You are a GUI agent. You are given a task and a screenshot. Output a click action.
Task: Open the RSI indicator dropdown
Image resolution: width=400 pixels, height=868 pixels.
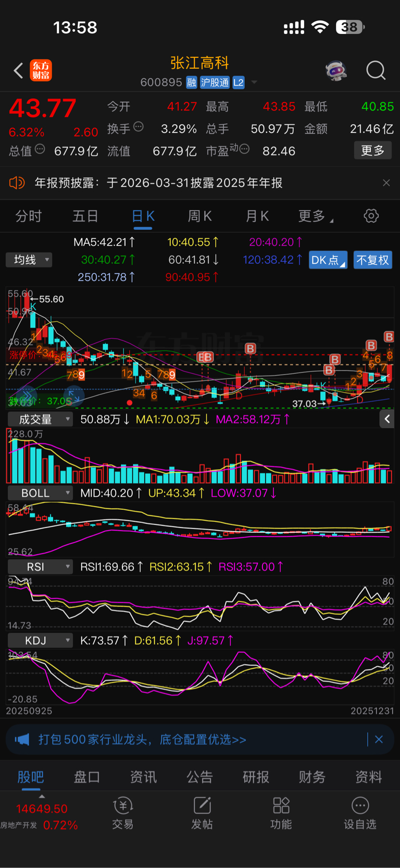coord(40,567)
